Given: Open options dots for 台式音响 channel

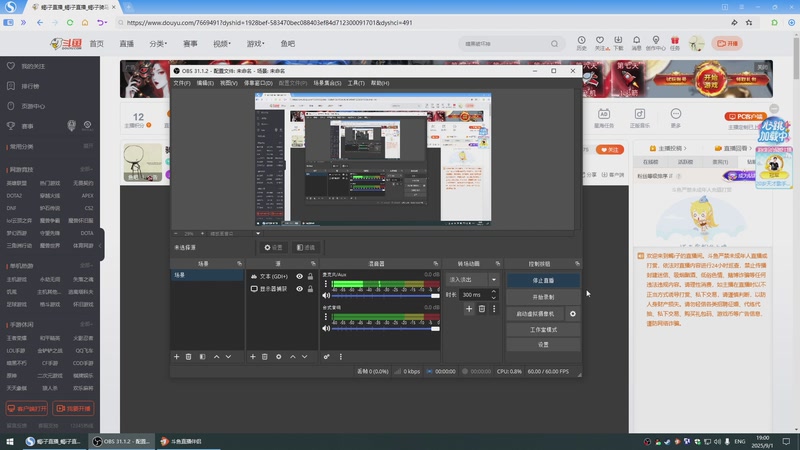Looking at the screenshot, I should 326,317.
